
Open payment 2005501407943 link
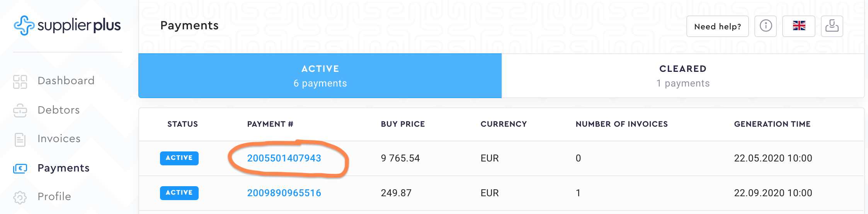click(x=284, y=158)
